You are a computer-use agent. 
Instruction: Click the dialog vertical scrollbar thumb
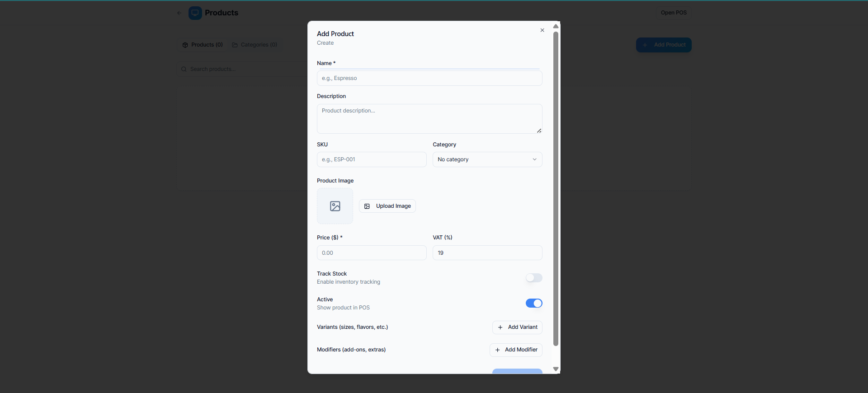[x=556, y=188]
